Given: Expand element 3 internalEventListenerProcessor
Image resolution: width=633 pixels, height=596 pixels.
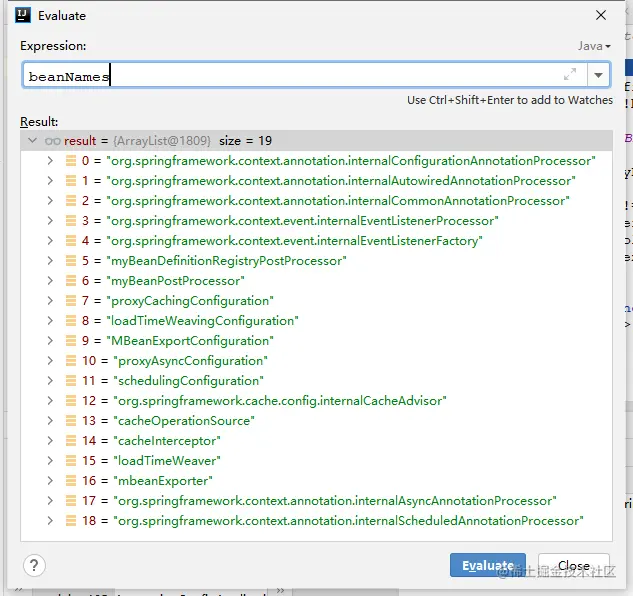Looking at the screenshot, I should click(x=50, y=220).
